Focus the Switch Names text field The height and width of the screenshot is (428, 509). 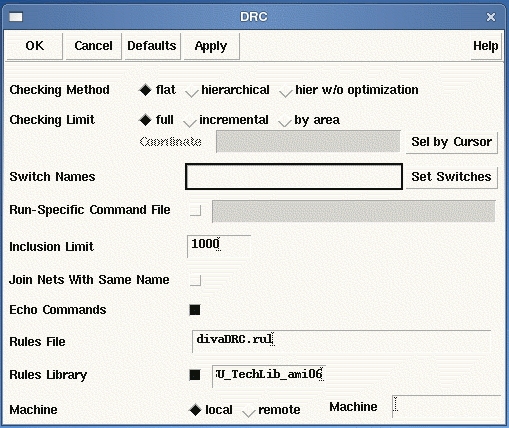(294, 177)
